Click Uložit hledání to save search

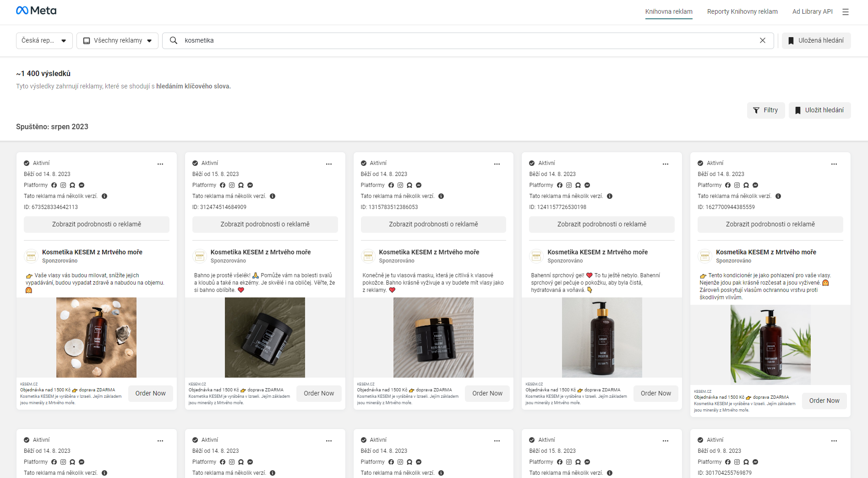coord(819,110)
